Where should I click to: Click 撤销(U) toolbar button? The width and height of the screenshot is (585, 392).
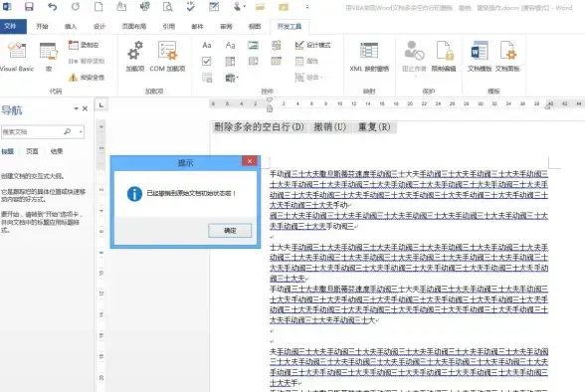pyautogui.click(x=330, y=127)
